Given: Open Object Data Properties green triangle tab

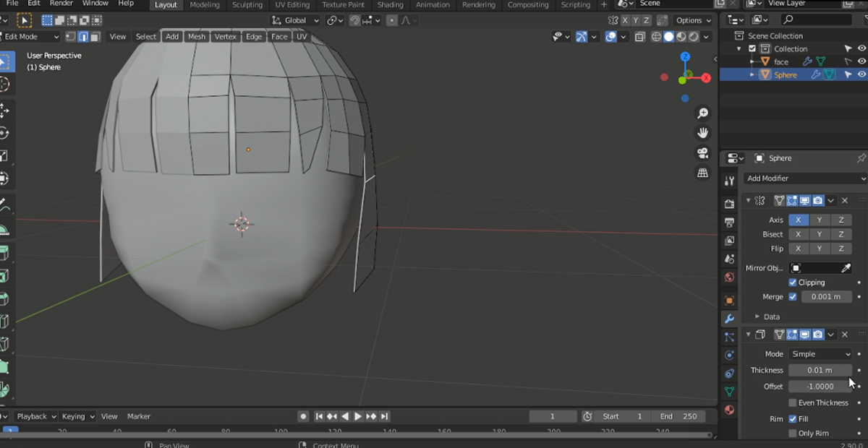Looking at the screenshot, I should tap(729, 392).
